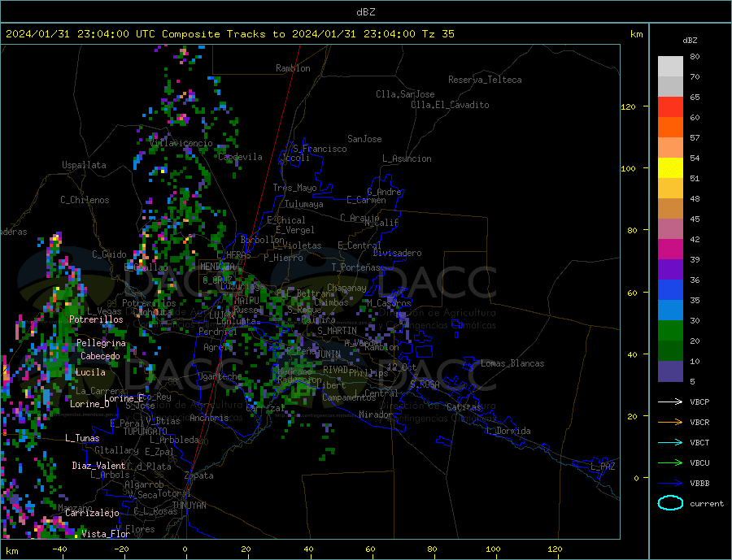Screen dimensions: 732x560
Task: Click the Ugarteche map label
Action: point(220,376)
